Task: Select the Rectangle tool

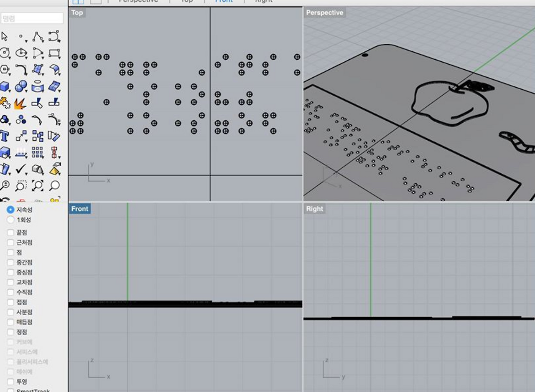Action: [x=54, y=53]
